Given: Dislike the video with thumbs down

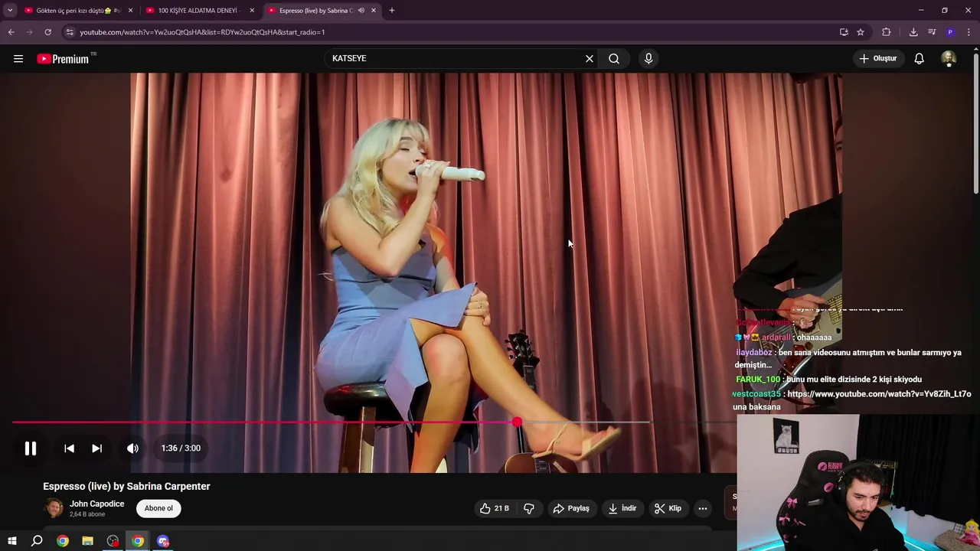Looking at the screenshot, I should coord(529,508).
